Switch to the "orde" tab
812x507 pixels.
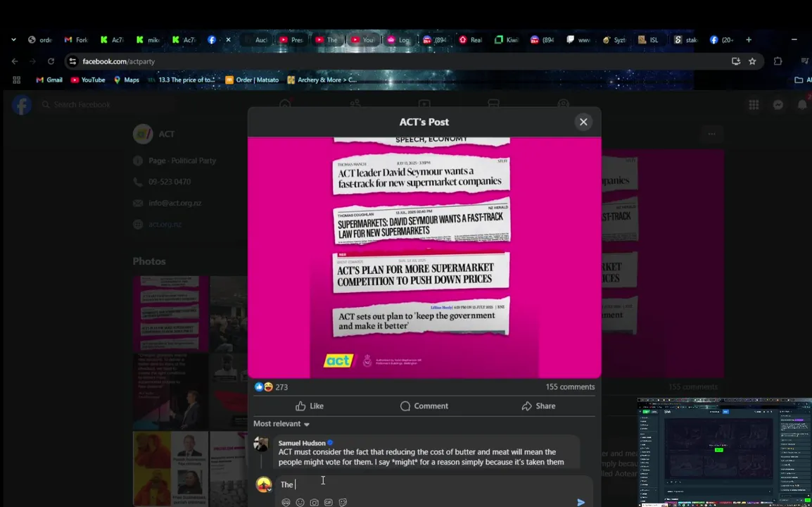[40, 40]
